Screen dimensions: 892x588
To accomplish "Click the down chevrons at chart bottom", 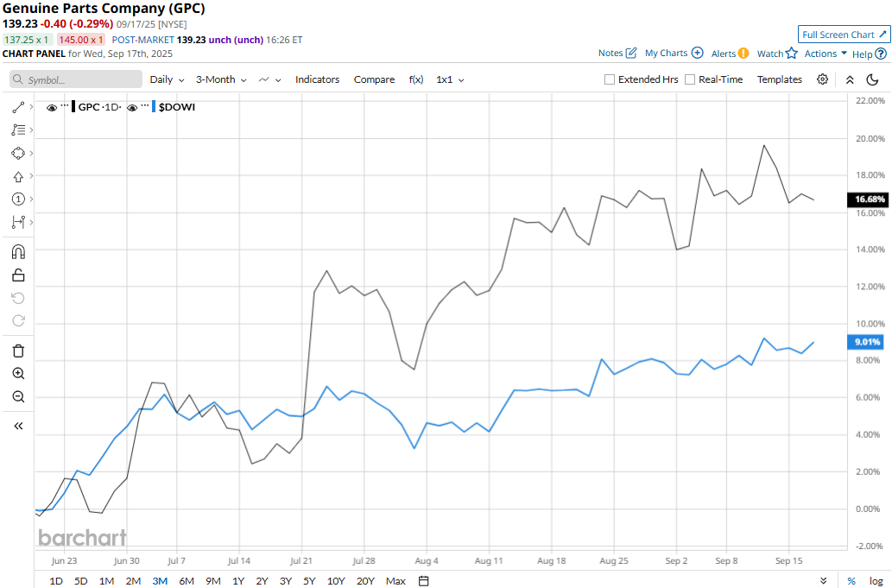I will coord(823,581).
